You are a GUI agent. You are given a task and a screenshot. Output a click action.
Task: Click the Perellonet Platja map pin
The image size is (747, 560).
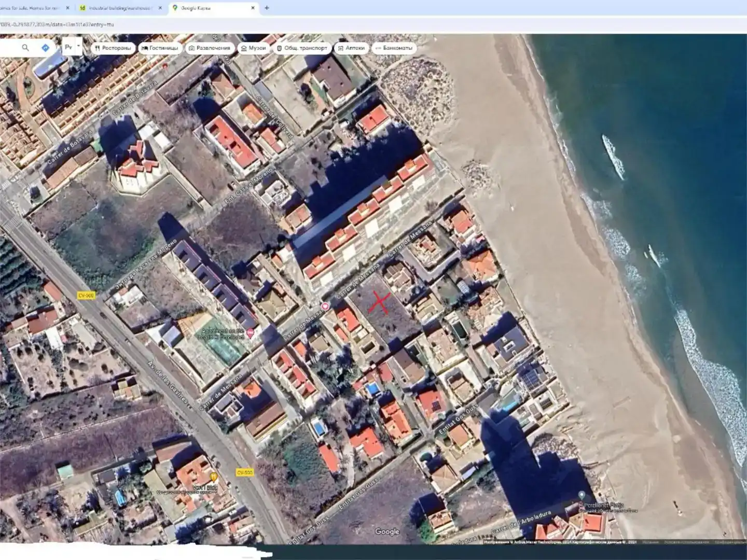coord(582,496)
